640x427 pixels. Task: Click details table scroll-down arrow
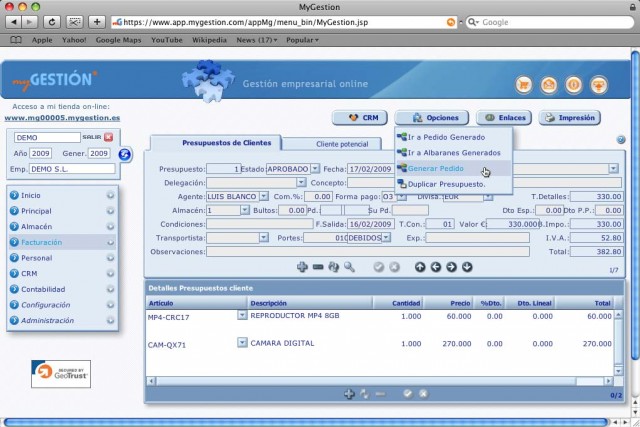pyautogui.click(x=618, y=371)
